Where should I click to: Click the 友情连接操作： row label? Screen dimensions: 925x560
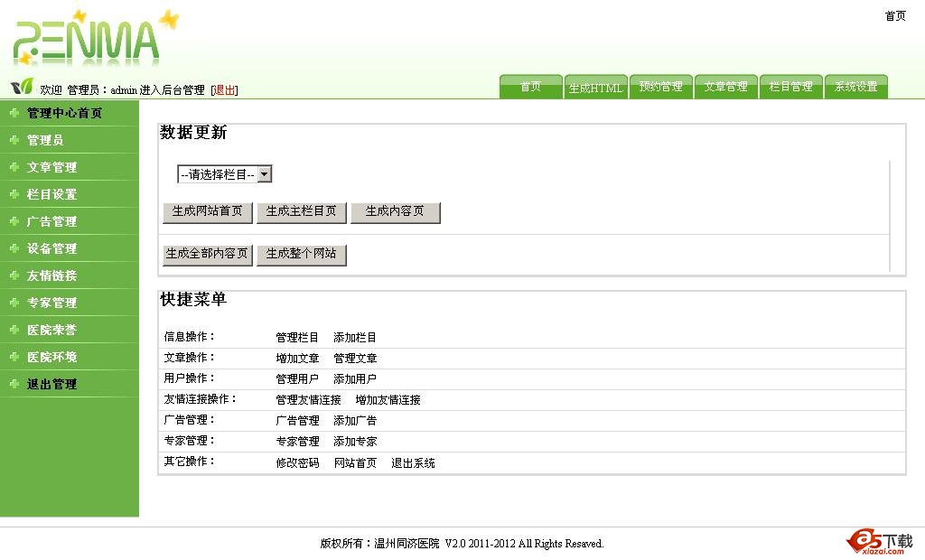[201, 399]
